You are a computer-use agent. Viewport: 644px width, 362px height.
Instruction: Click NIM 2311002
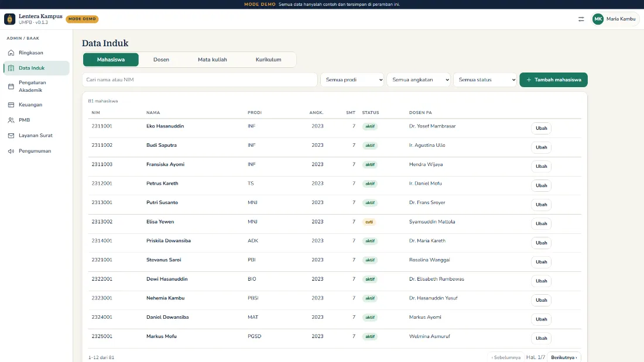click(102, 145)
